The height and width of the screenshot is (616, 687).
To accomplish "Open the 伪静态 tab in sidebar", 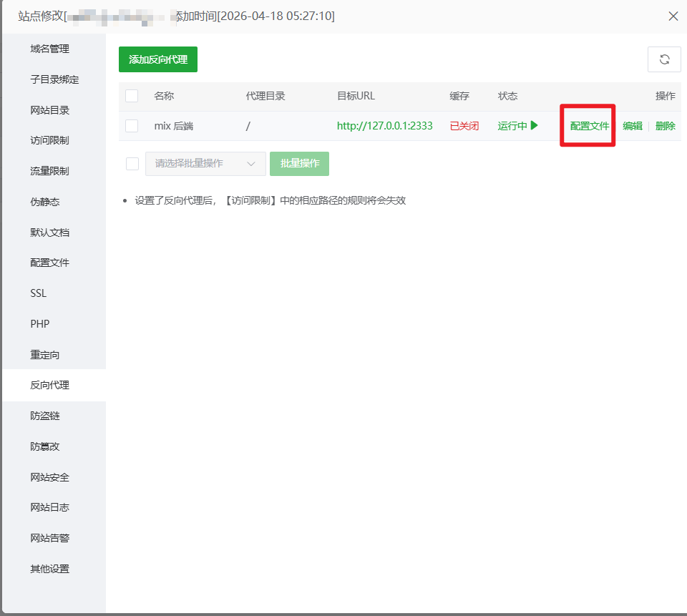I will 45,202.
